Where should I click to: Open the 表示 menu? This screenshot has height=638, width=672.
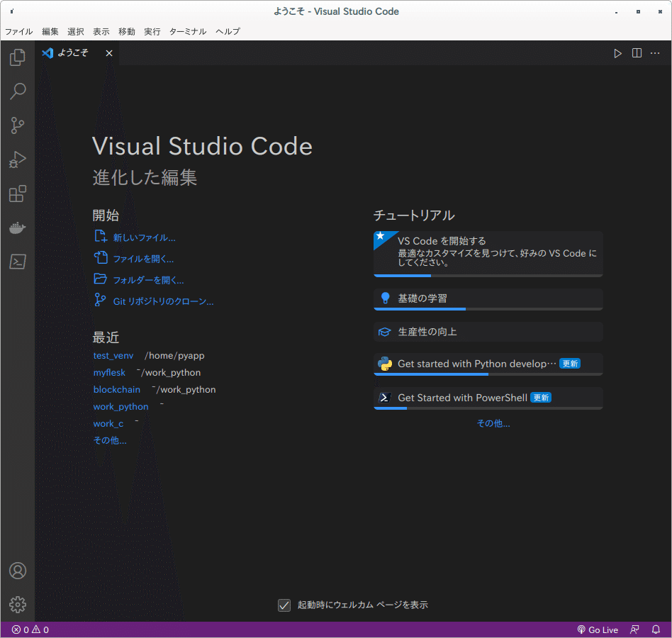101,32
